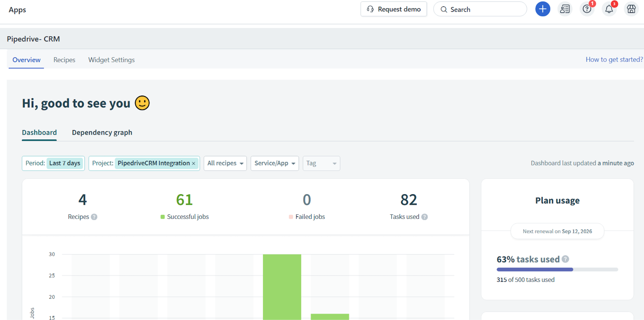The height and width of the screenshot is (320, 644).
Task: Expand the Tag dropdown
Action: coord(321,163)
